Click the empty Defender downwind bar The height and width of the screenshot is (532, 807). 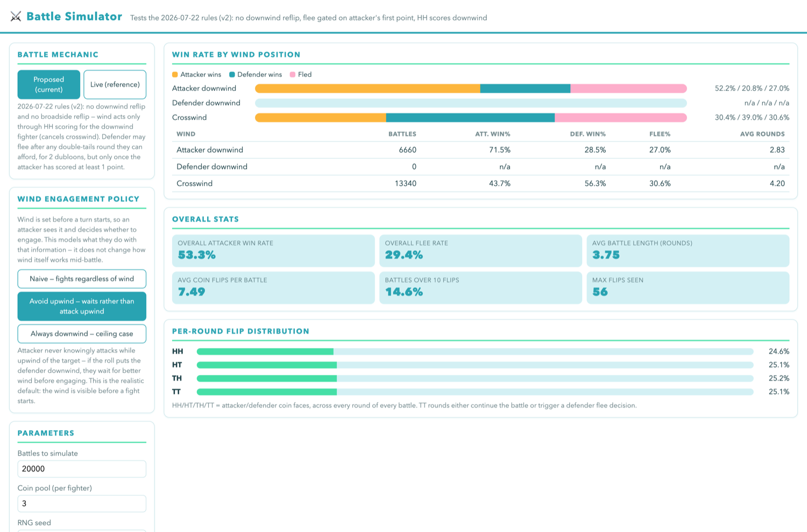click(x=471, y=103)
